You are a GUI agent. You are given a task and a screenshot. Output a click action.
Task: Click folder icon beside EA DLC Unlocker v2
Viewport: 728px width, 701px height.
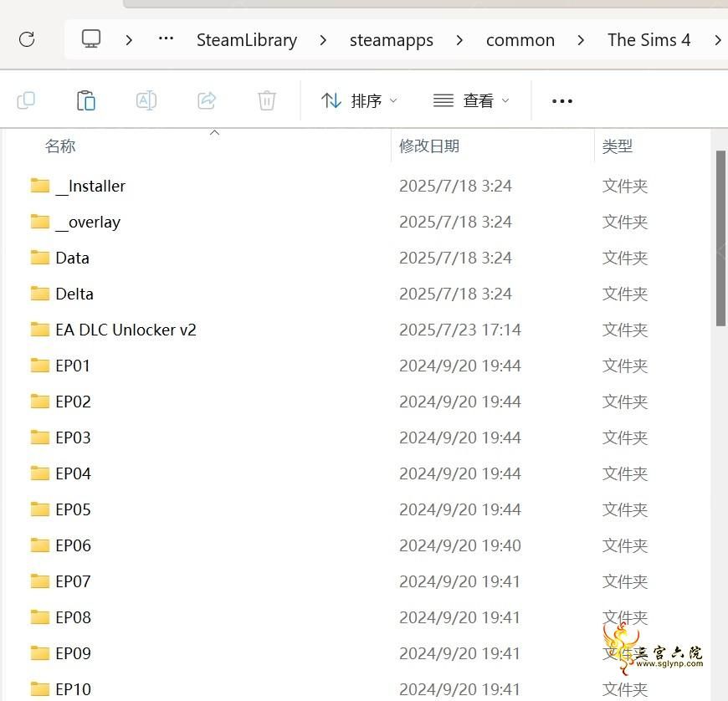[40, 329]
